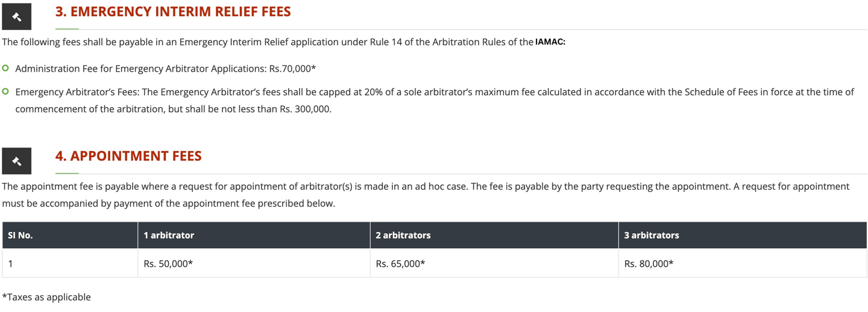Click the Rule 14 emergency relief intro sentence
Image resolution: width=868 pixels, height=312 pixels.
click(283, 42)
